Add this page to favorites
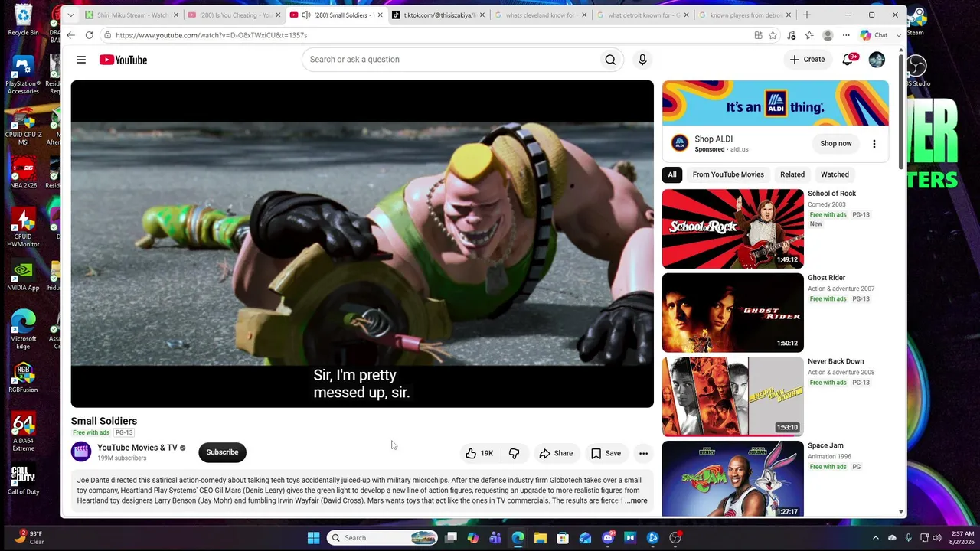The height and width of the screenshot is (551, 980). click(x=773, y=35)
